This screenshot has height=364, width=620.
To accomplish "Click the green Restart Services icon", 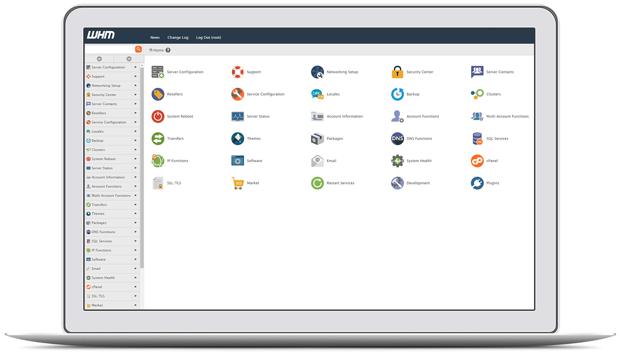I will [x=318, y=183].
